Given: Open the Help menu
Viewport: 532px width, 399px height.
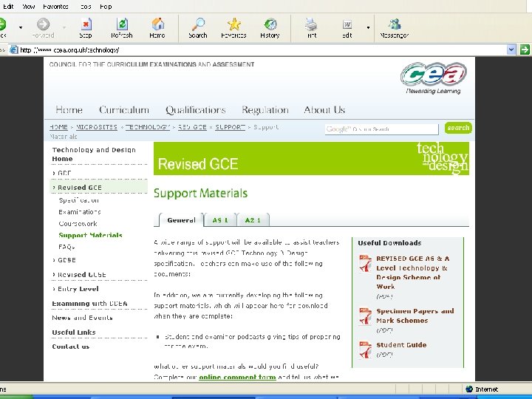Looking at the screenshot, I should point(106,7).
